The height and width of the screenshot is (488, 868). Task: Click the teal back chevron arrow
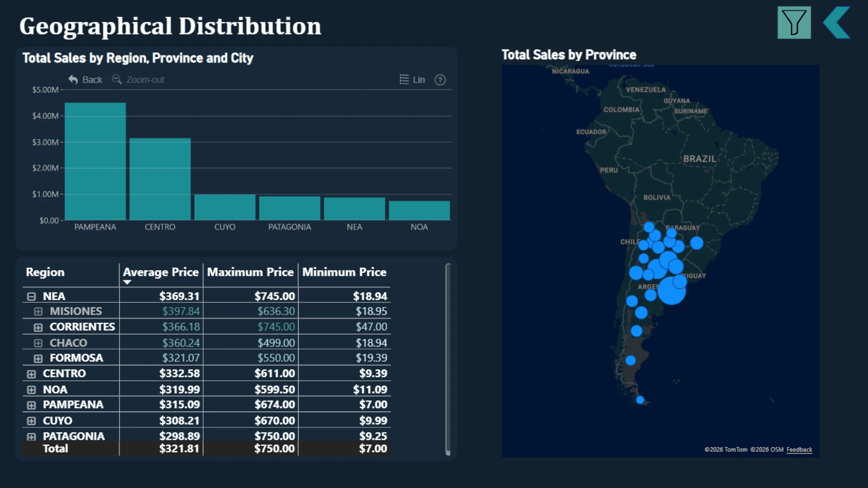[837, 23]
